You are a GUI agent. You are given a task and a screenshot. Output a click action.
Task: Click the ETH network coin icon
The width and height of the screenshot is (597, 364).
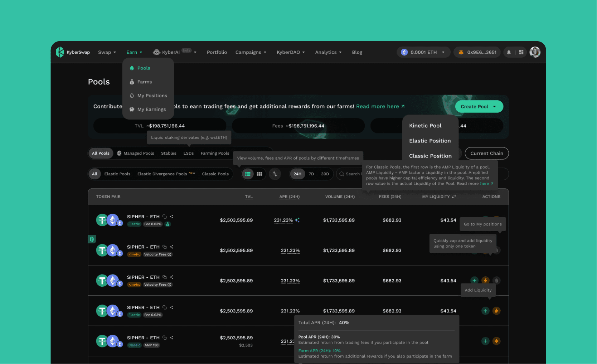tap(404, 52)
